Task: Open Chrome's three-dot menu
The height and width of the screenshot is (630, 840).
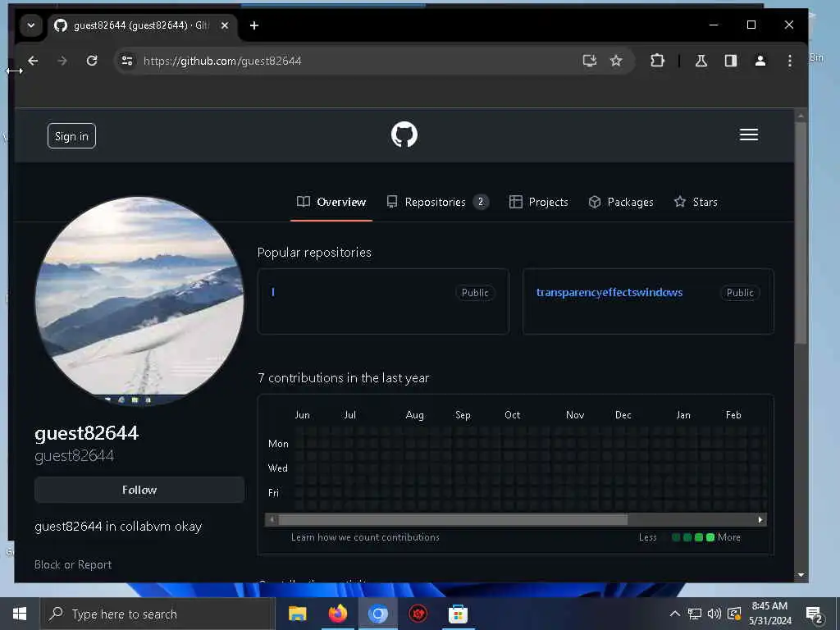Action: pos(790,61)
